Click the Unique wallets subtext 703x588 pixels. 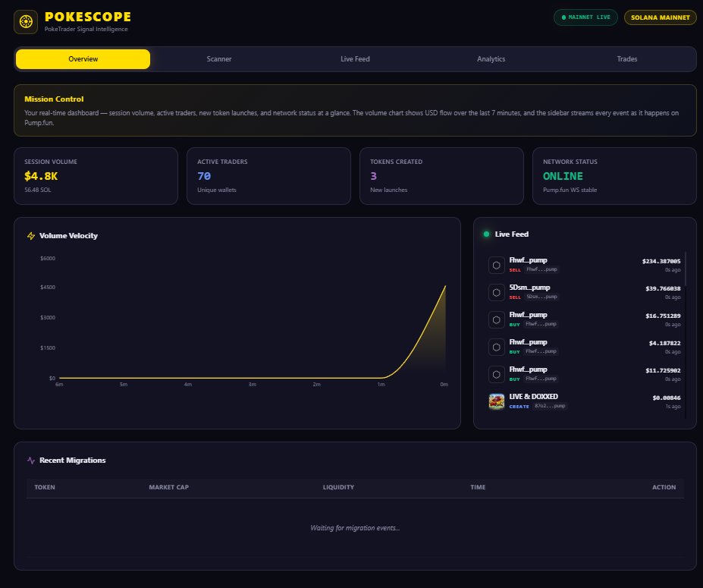pyautogui.click(x=217, y=190)
